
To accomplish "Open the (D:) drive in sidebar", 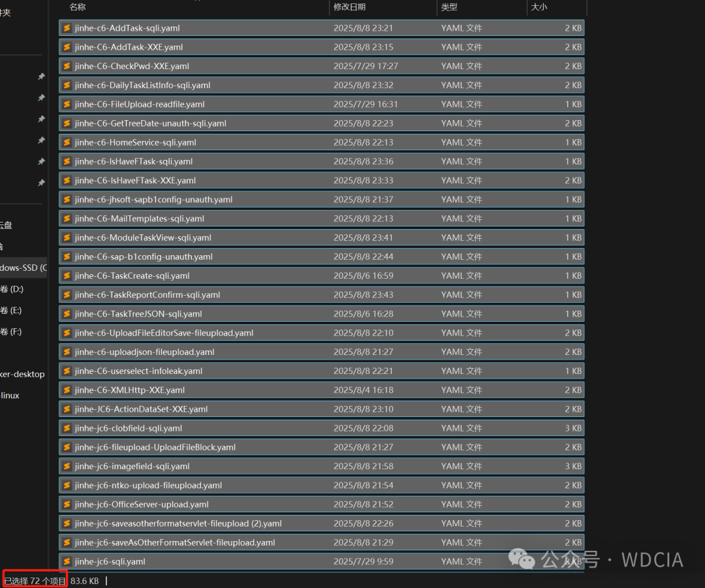I will [x=12, y=289].
